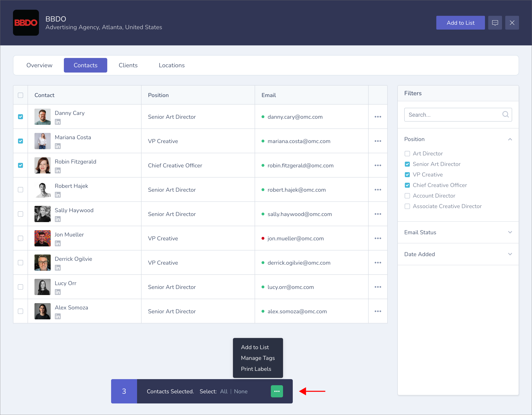Open more options for Robert Hajek row
532x415 pixels.
pyautogui.click(x=378, y=190)
